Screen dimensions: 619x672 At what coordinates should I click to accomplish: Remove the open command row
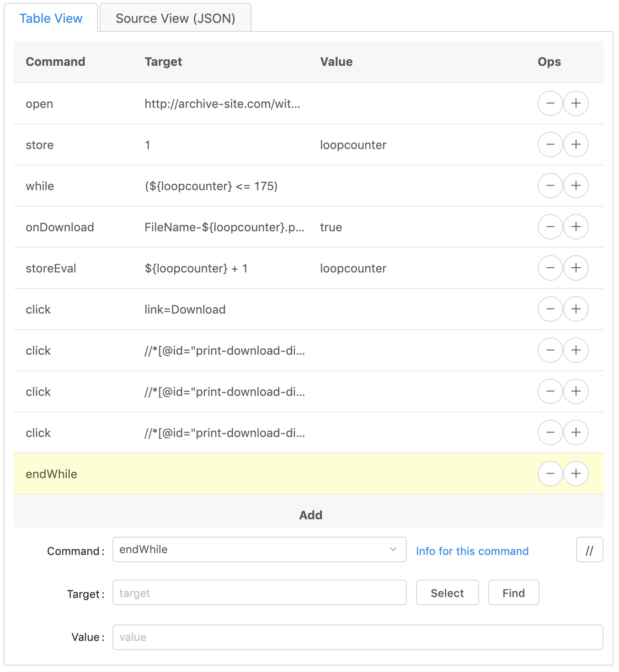tap(550, 103)
